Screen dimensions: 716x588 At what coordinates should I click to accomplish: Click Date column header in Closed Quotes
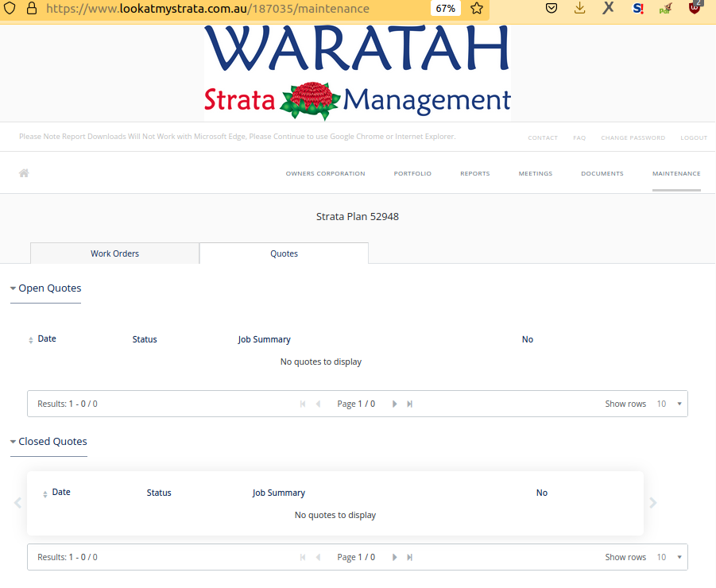pyautogui.click(x=61, y=492)
